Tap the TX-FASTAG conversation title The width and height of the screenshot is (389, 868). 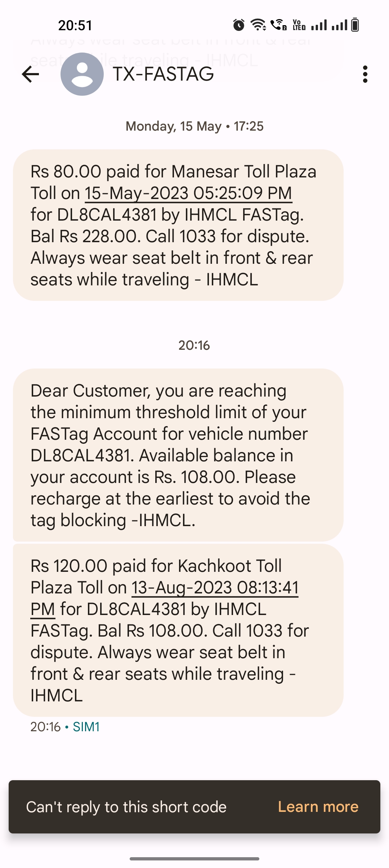[x=164, y=74]
